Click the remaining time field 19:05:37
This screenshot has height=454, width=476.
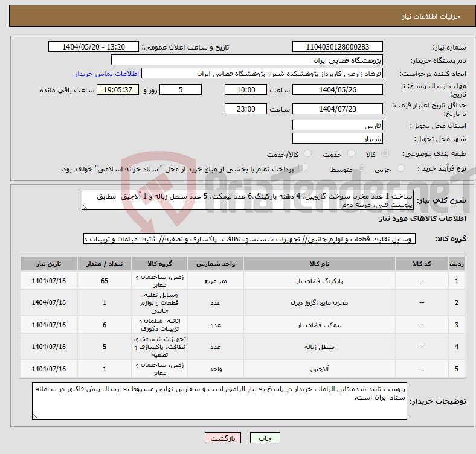pyautogui.click(x=118, y=89)
